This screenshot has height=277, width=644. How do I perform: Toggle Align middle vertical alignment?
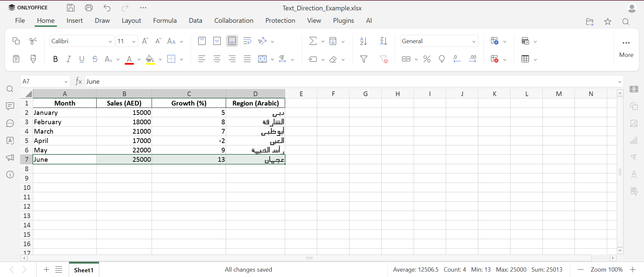[x=217, y=41]
